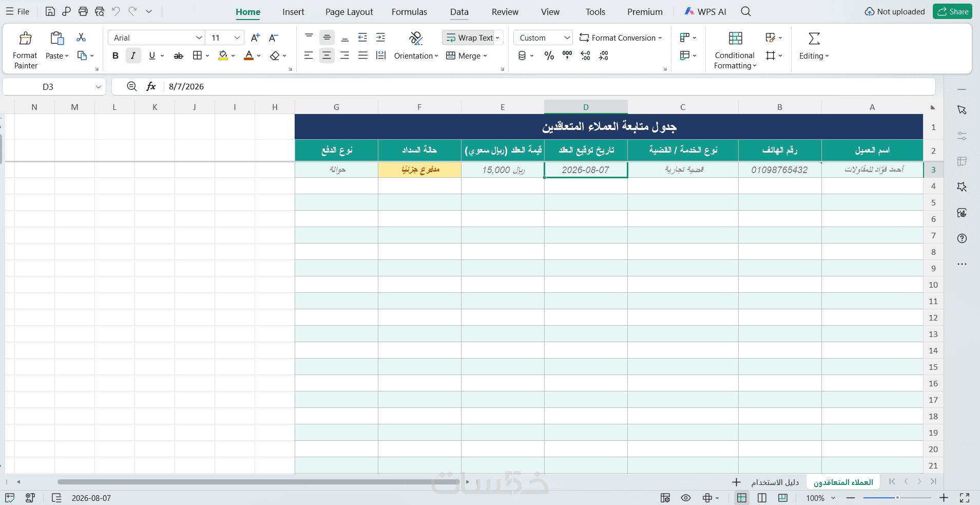Click the horizontal scrollbar thumb
The image size is (980, 505).
point(259,482)
